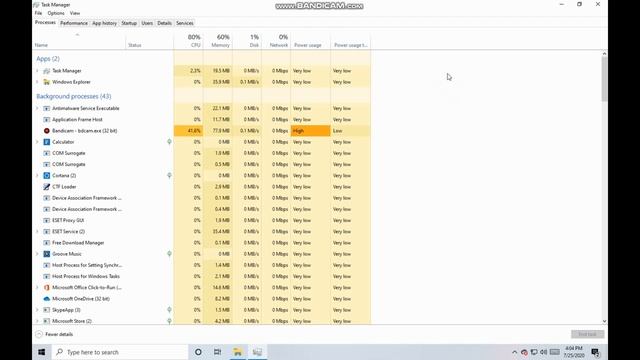Click the Microsoft OneDrive cloud icon
The image size is (640, 360).
[x=47, y=299]
